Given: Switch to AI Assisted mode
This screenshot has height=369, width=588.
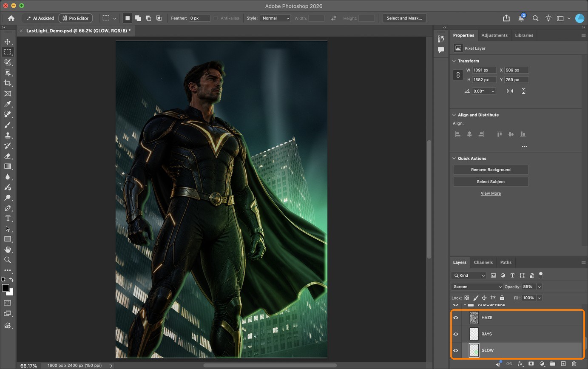Looking at the screenshot, I should [40, 18].
